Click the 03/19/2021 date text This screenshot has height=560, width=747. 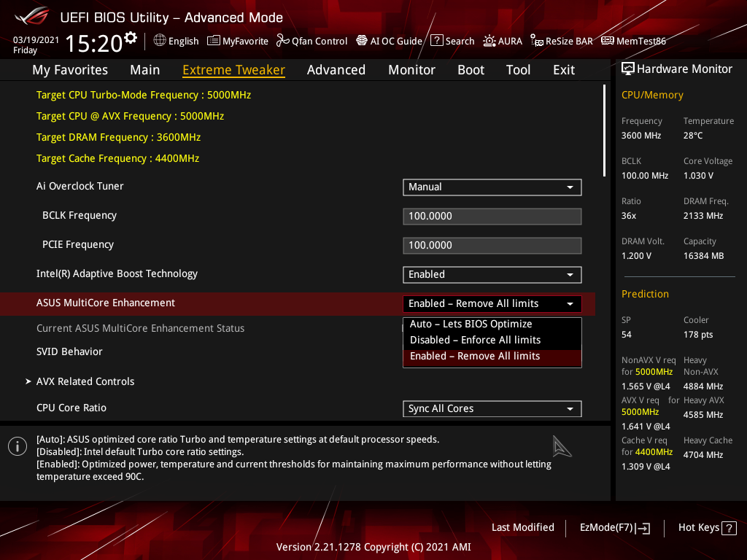(x=36, y=40)
